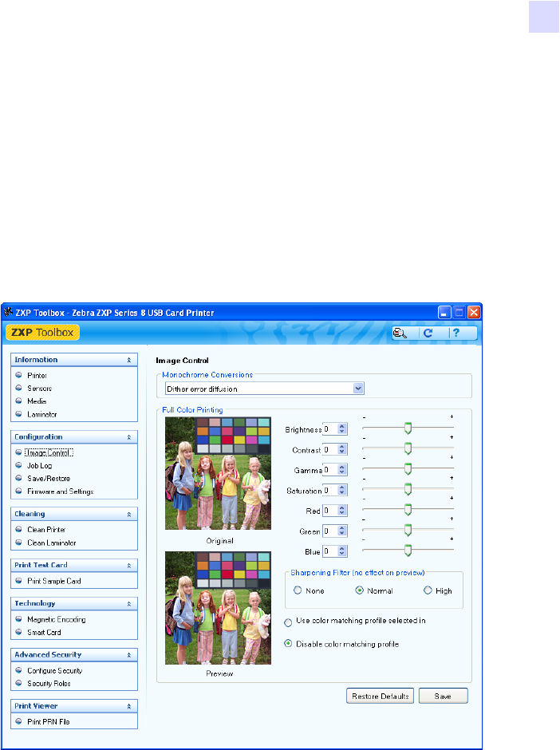This screenshot has width=560, height=750.
Task: Select Image Control in Configuration
Action: coord(49,452)
